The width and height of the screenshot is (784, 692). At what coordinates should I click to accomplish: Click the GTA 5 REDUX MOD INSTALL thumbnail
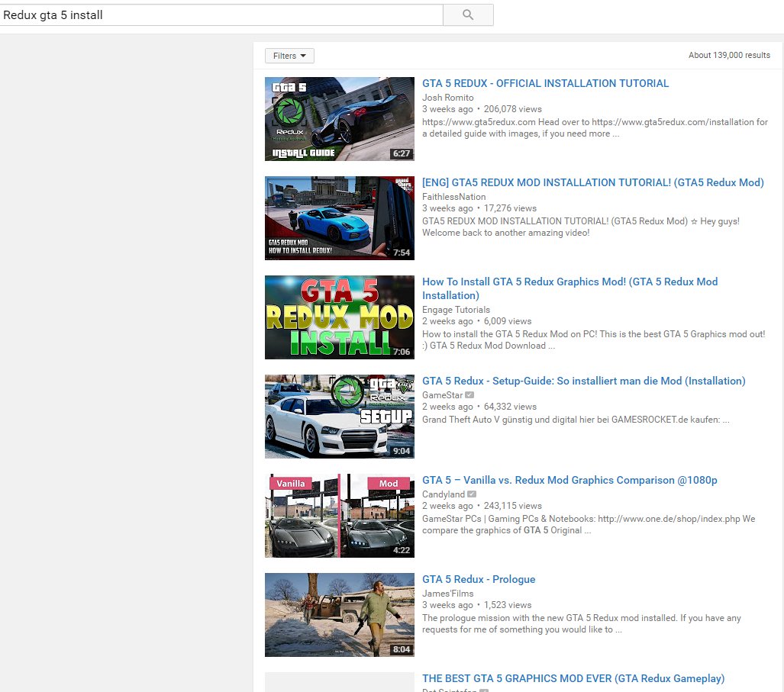coord(340,317)
